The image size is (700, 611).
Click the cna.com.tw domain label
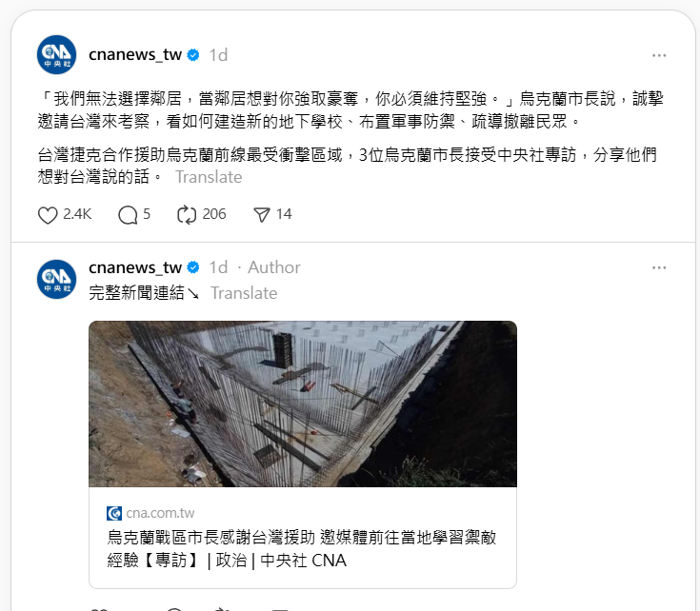[x=160, y=513]
